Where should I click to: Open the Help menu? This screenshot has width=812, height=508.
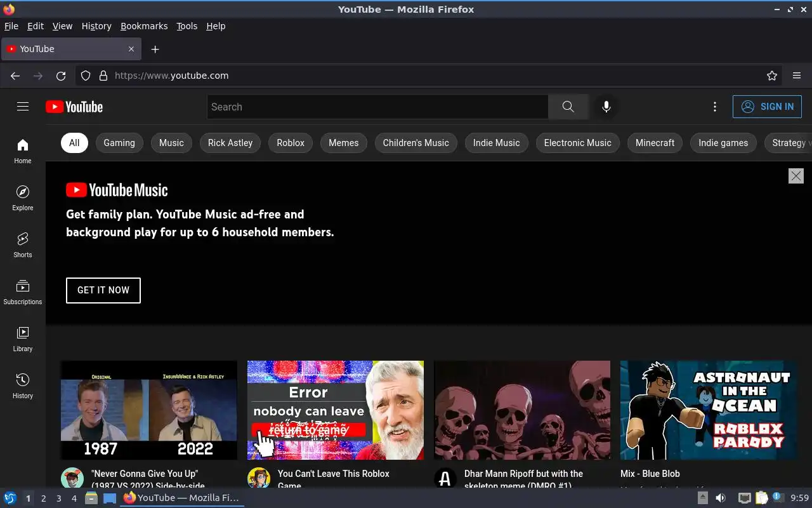(x=216, y=26)
